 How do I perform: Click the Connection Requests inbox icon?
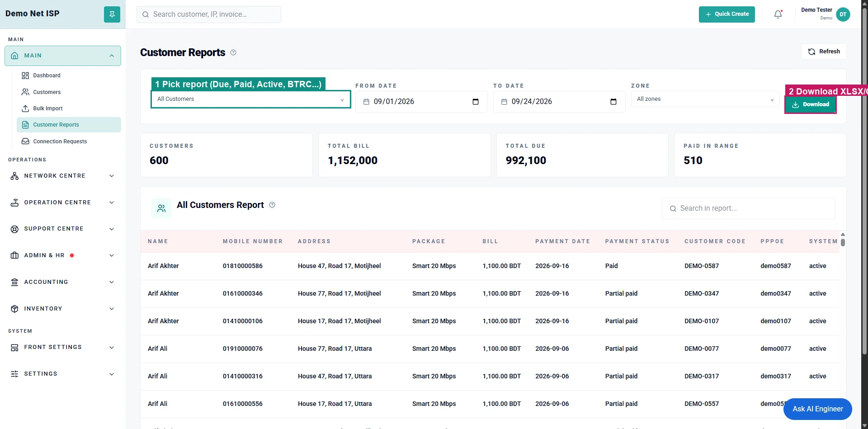[x=25, y=141]
